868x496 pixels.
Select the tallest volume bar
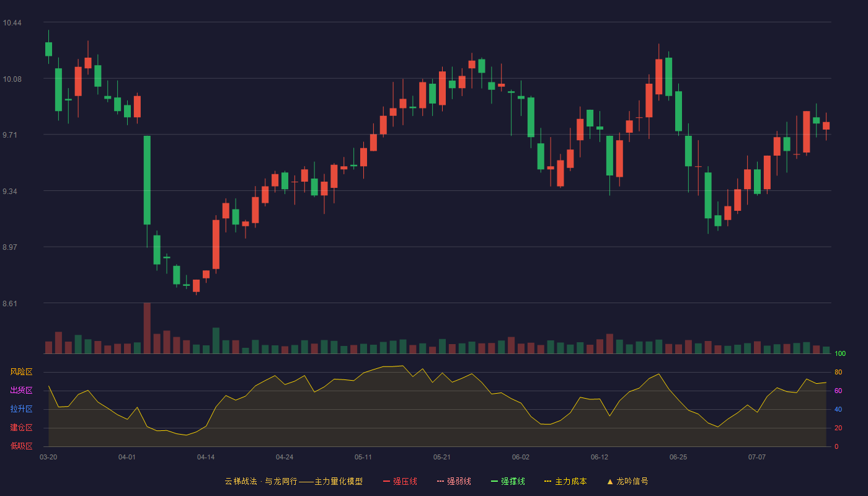pyautogui.click(x=147, y=328)
